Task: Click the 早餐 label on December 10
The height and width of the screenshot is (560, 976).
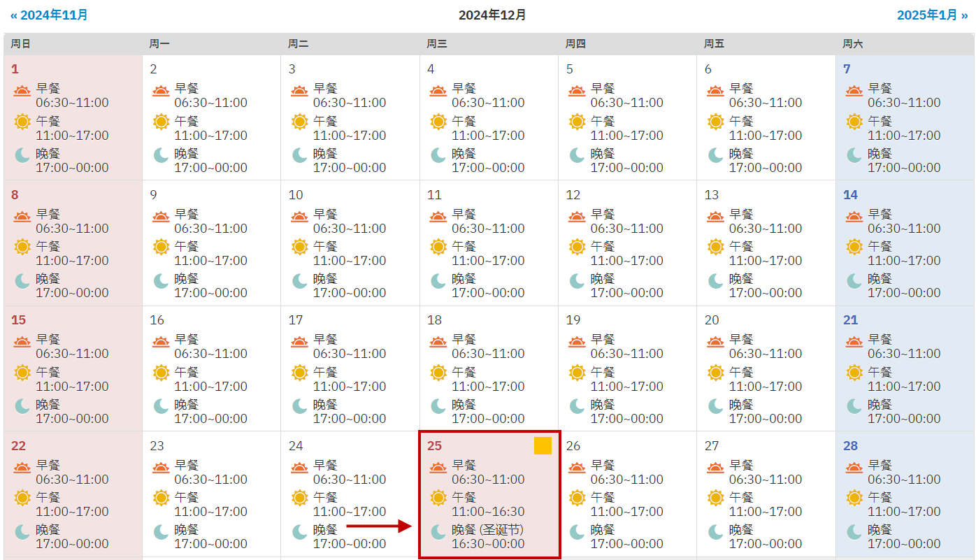Action: 325,214
